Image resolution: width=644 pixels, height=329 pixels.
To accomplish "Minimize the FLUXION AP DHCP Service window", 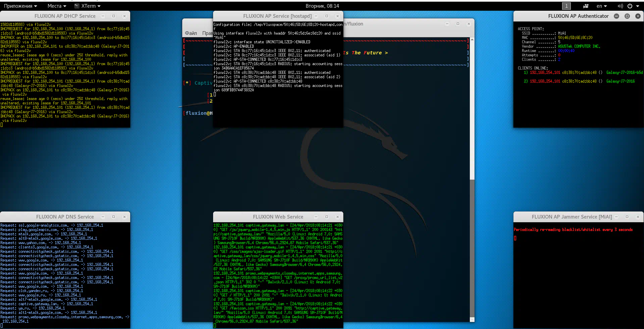I will (x=103, y=16).
